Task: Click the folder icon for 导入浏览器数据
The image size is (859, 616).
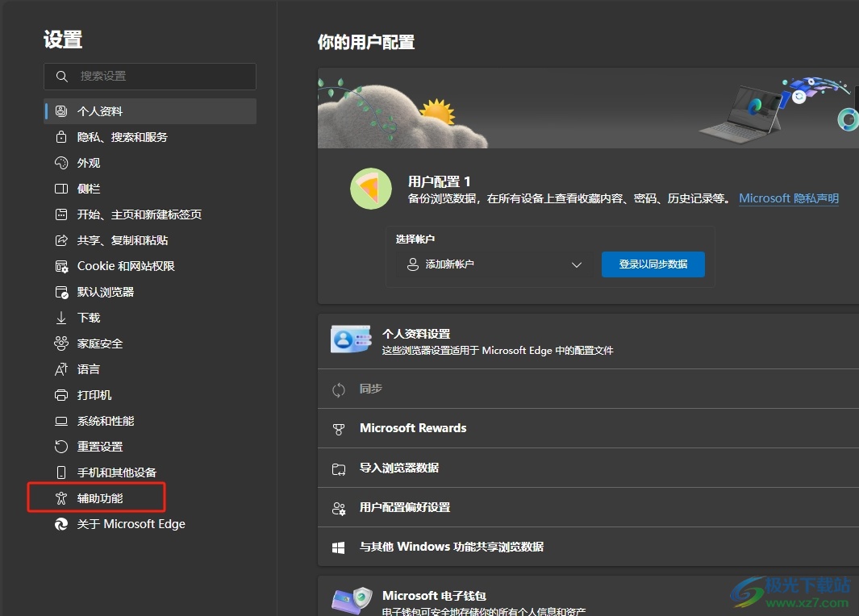Action: (339, 468)
